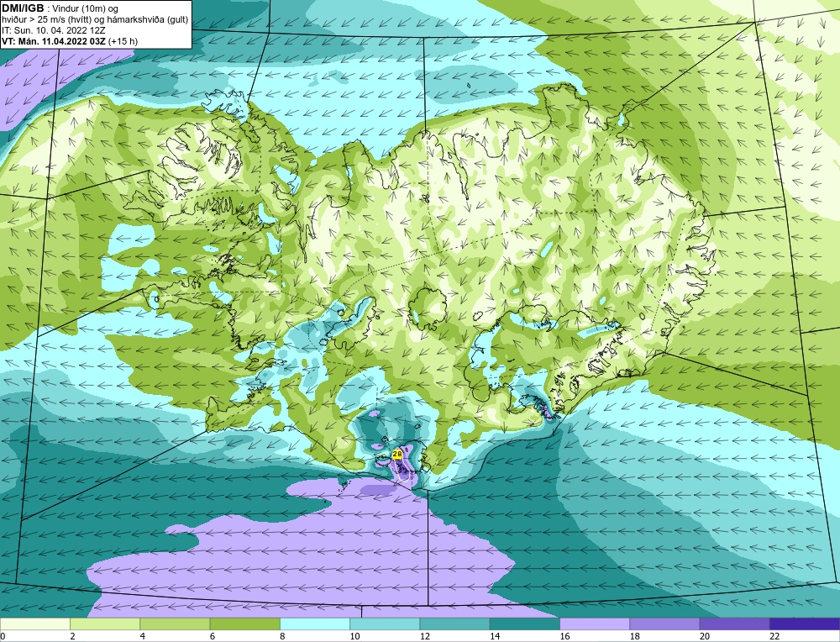Select the 20-22 m/s violet swatch
The width and height of the screenshot is (840, 642).
pyautogui.click(x=734, y=624)
